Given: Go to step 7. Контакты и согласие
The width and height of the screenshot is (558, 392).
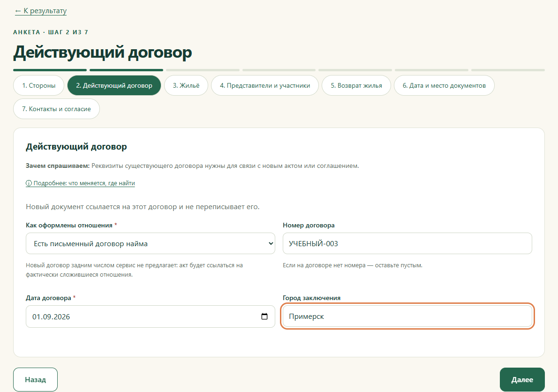Looking at the screenshot, I should [57, 109].
